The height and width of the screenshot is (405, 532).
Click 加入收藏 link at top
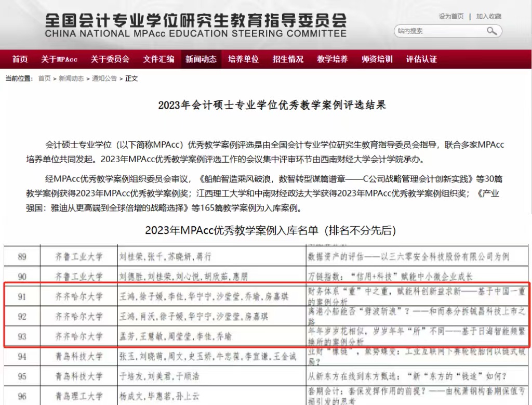coord(488,17)
